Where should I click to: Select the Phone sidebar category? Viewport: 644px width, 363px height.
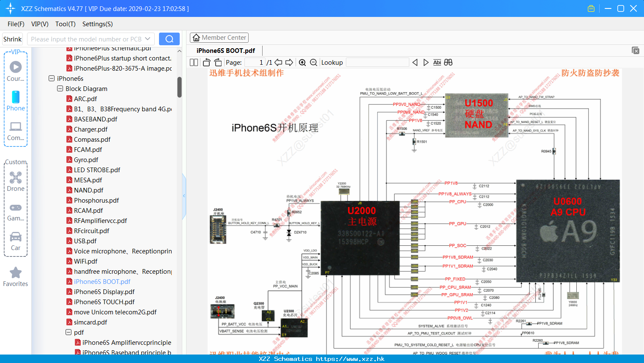(16, 101)
